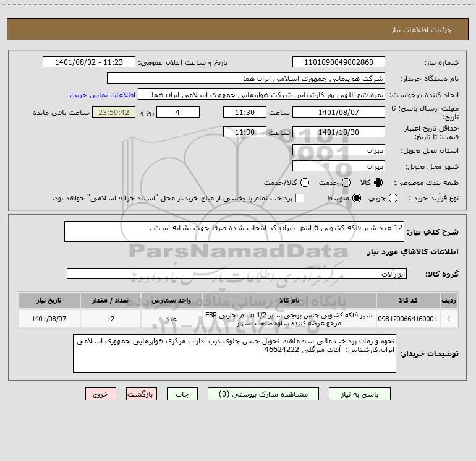Open مشاهده مدارک پیوستی (0) button

coord(263,394)
